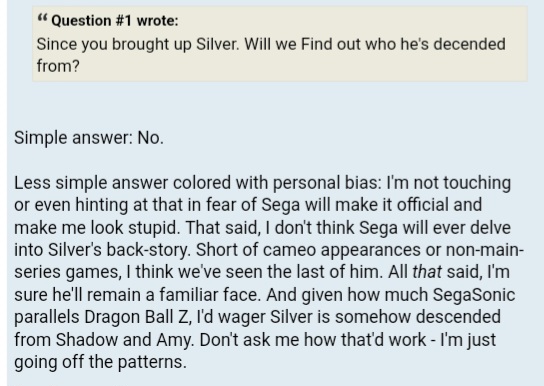Click the "Simple answer: No." line
This screenshot has width=544, height=386.
[89, 138]
